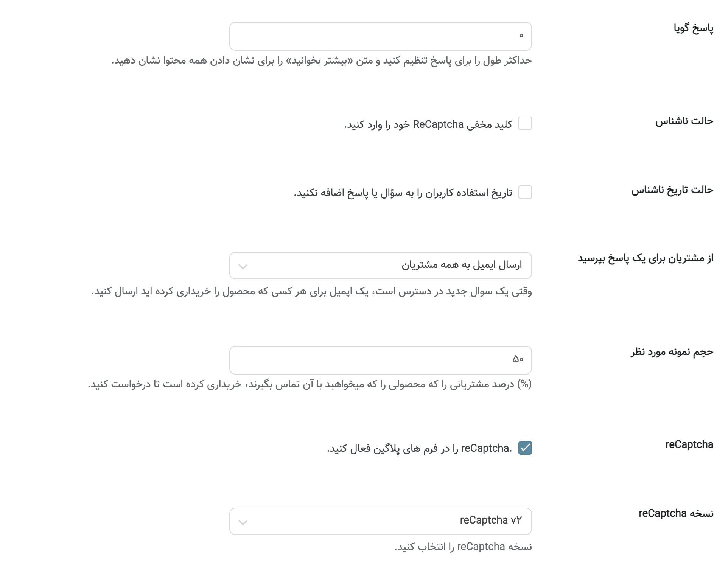Viewport: 728px width, 575px height.
Task: Click the حجم نمونه مورد نظر setting label
Action: tap(672, 352)
